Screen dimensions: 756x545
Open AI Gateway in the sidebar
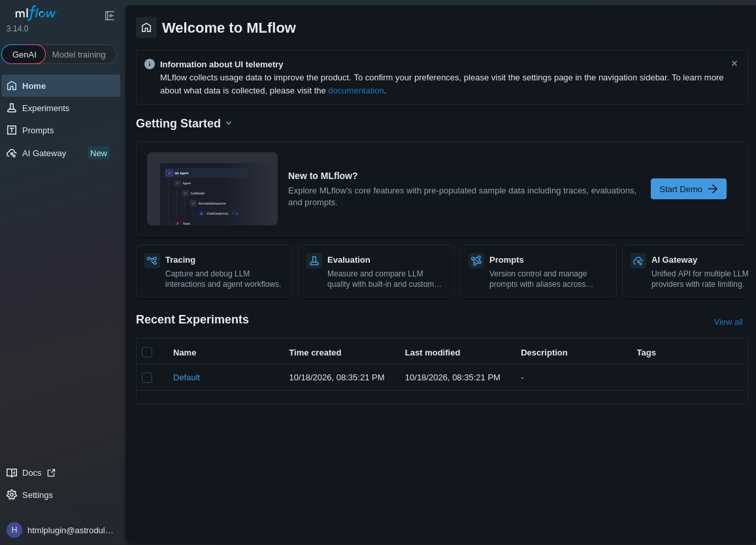(x=61, y=154)
